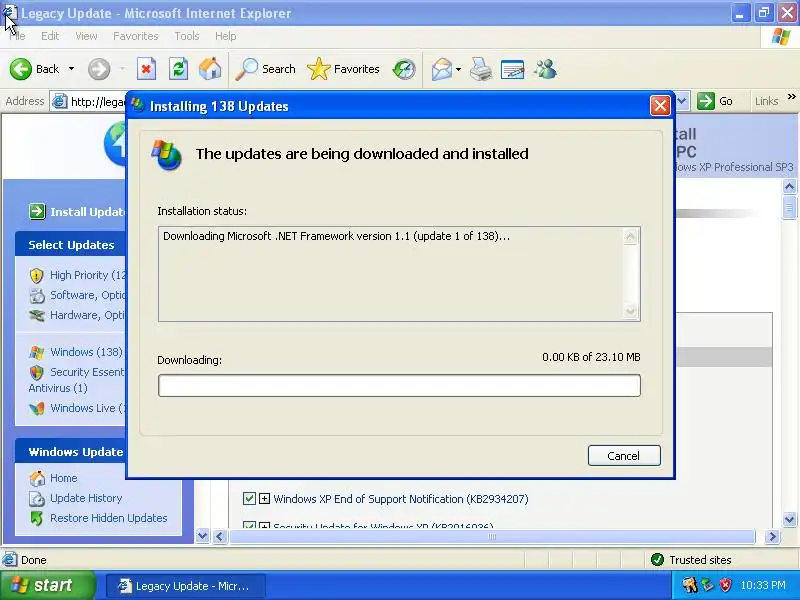Image resolution: width=800 pixels, height=600 pixels.
Task: Click the Forward arrow icon
Action: tap(99, 69)
